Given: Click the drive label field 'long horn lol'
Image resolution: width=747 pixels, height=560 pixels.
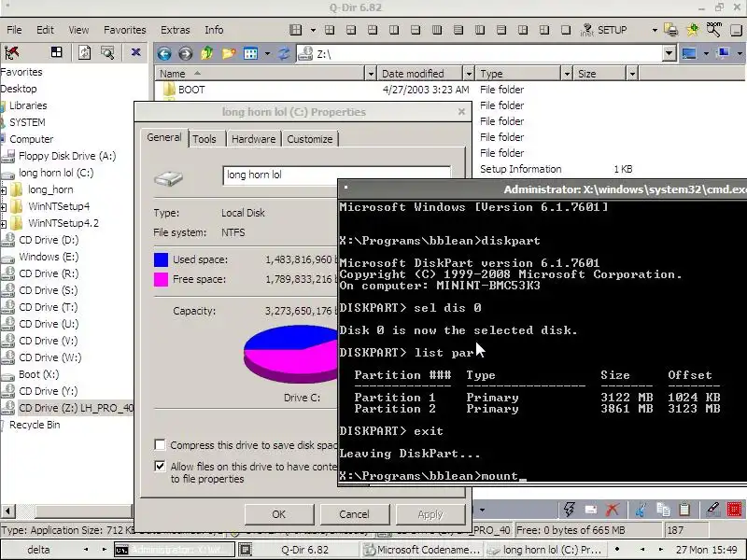Looking at the screenshot, I should pos(336,175).
